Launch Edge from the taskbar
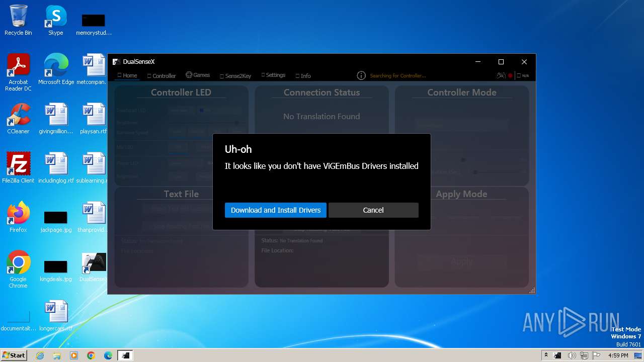The height and width of the screenshot is (362, 644). (108, 355)
